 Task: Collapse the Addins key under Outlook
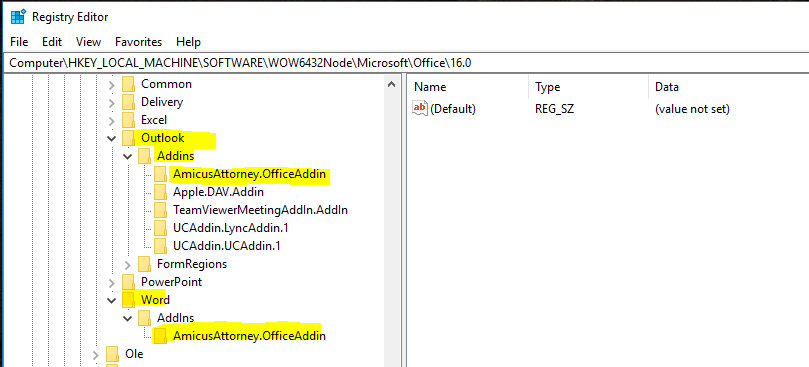pos(128,156)
